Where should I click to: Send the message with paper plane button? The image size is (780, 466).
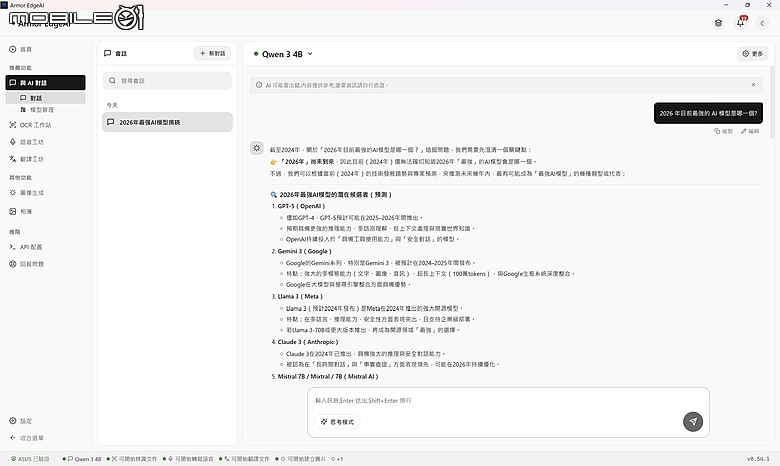point(692,422)
